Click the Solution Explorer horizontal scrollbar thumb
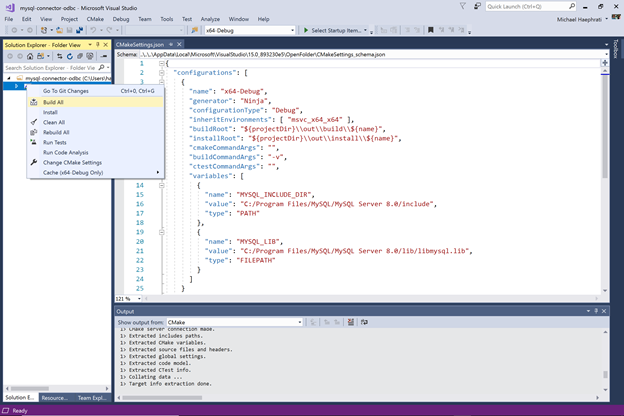Viewport: 624px width, 416px height. (x=29, y=388)
